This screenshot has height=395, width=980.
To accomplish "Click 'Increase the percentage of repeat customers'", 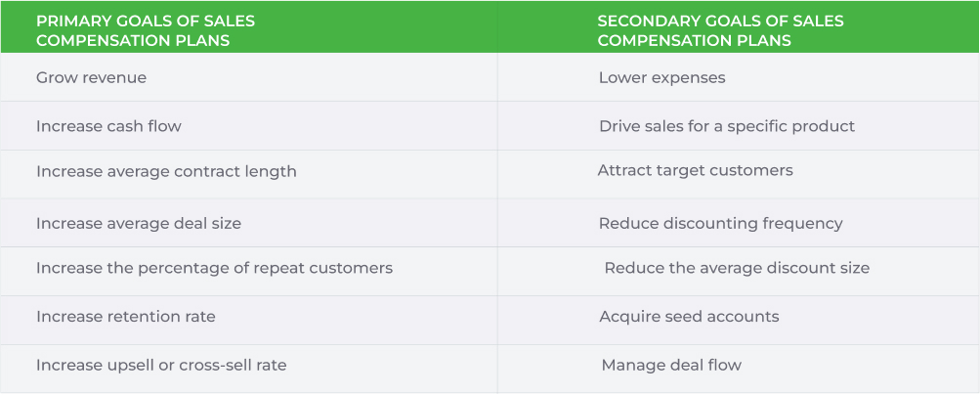I will point(214,268).
